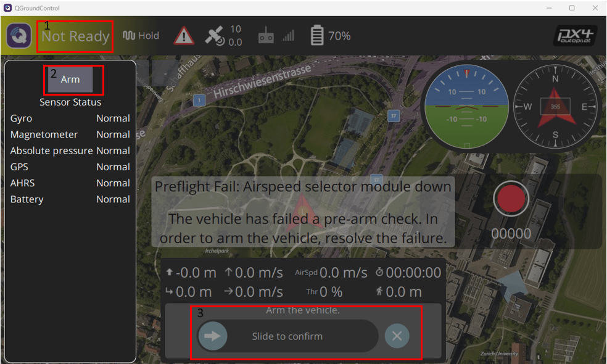The width and height of the screenshot is (607, 364).
Task: Open the GPS satellite status icon
Action: [x=215, y=36]
